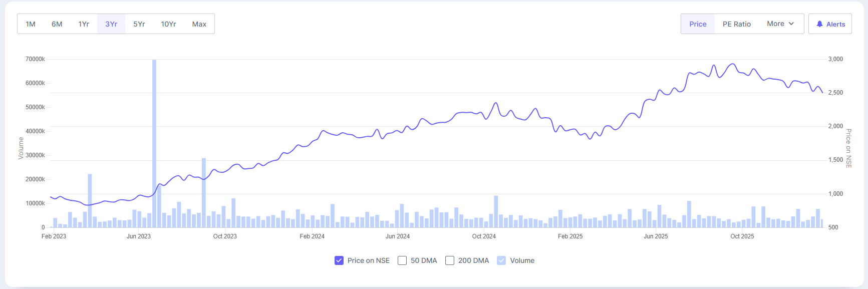Toggle the Volume checkbox
This screenshot has width=868, height=289.
(501, 260)
